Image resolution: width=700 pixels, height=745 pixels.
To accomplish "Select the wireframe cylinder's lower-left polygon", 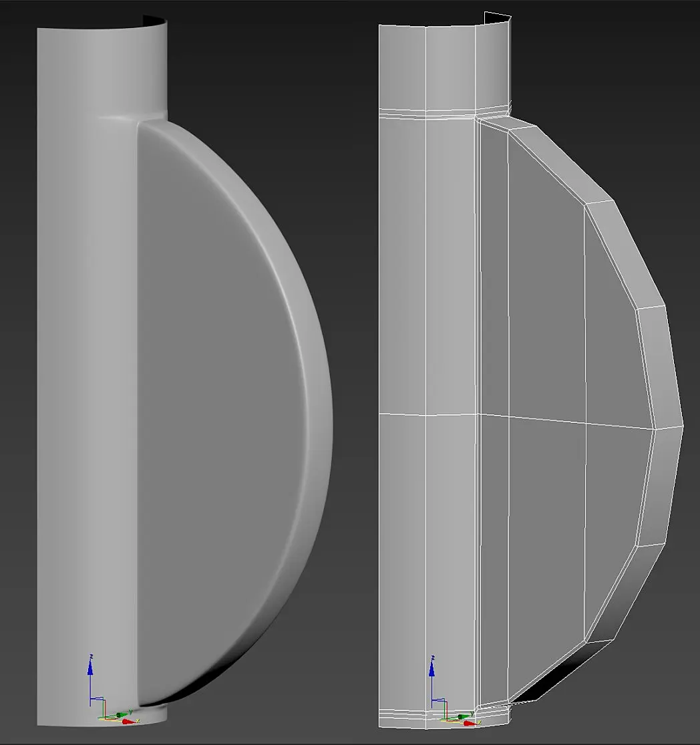I will pyautogui.click(x=402, y=561).
